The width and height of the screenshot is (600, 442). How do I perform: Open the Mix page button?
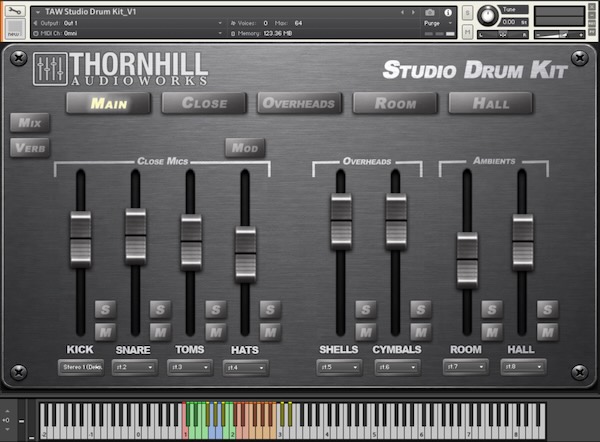30,122
